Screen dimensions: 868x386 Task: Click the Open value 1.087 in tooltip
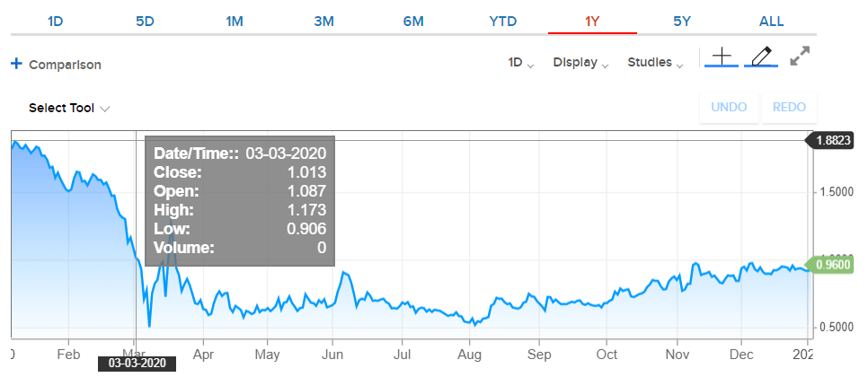(x=306, y=191)
